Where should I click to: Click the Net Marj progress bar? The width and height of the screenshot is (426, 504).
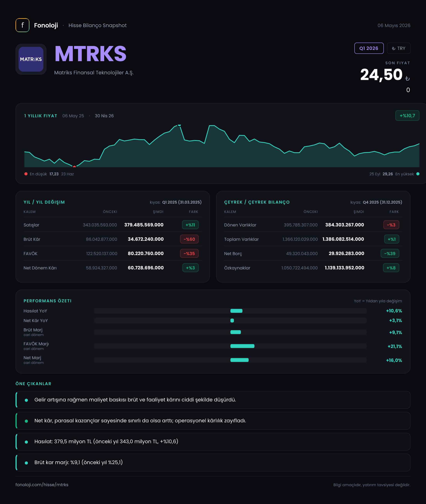pos(230,360)
